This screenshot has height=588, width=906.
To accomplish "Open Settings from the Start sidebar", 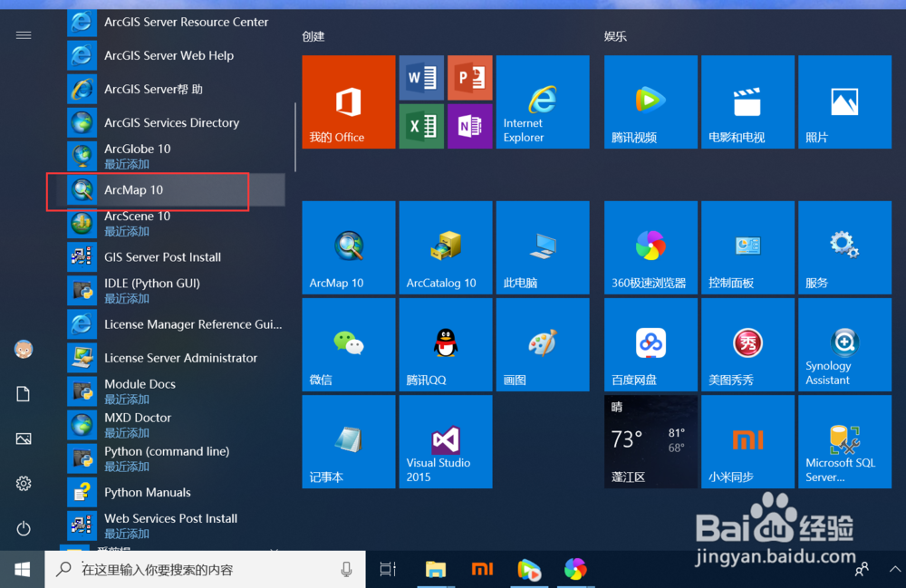I will click(x=24, y=484).
